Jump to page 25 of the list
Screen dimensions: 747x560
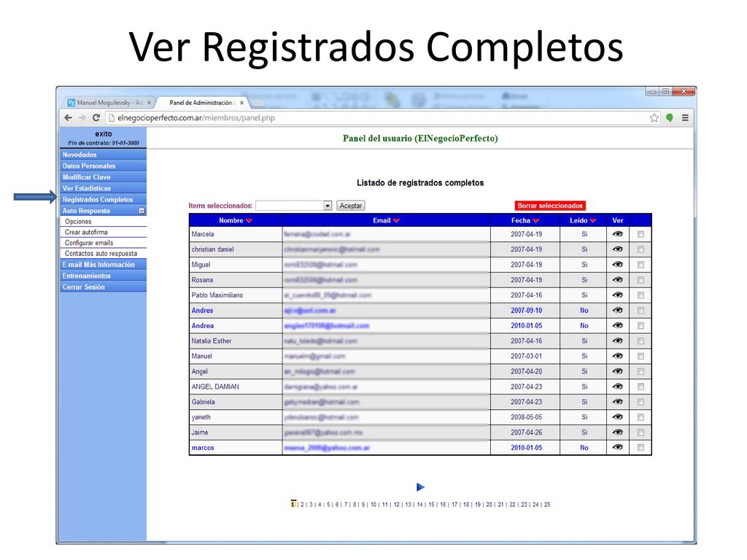547,505
